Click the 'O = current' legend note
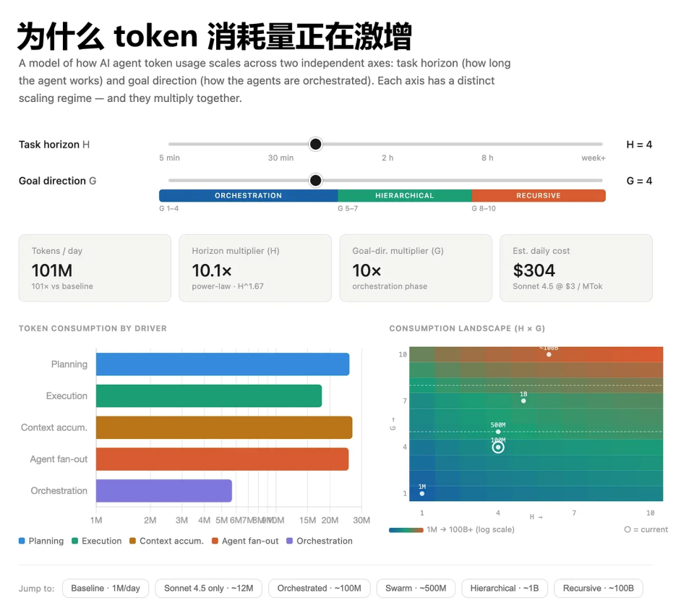Viewport: 694px width, 616px height. coord(646,530)
